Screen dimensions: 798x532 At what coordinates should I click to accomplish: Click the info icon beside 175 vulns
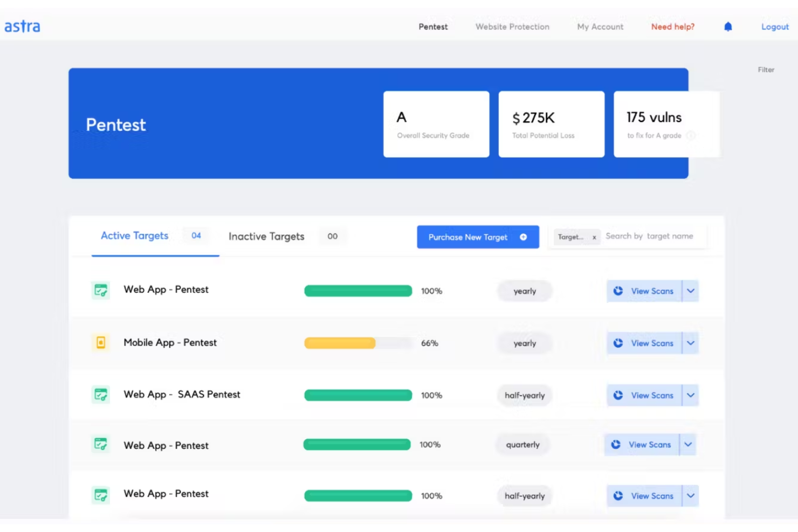691,136
